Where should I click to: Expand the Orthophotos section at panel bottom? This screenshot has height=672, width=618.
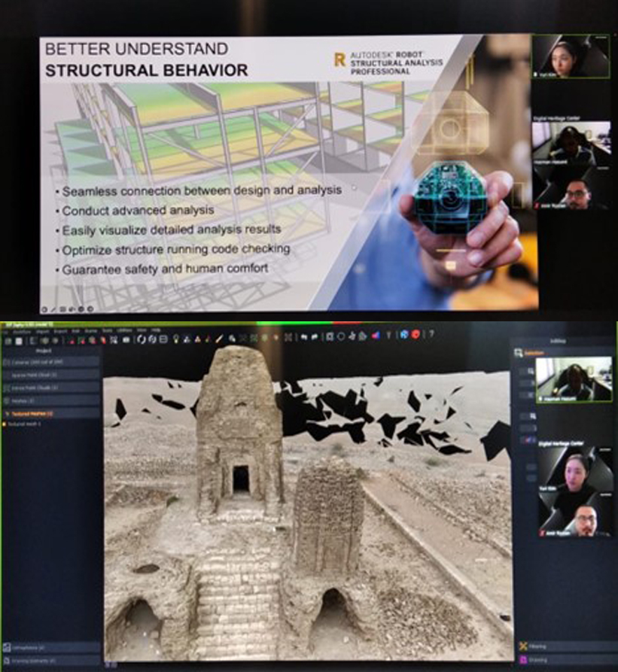(50, 647)
